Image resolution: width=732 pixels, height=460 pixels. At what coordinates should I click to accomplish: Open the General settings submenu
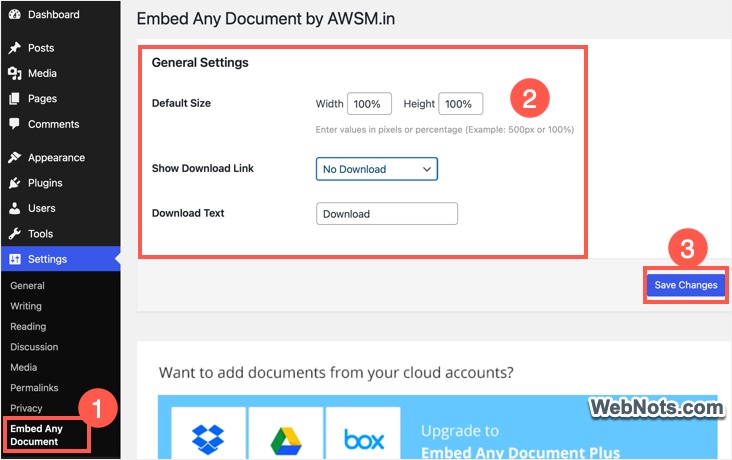[28, 285]
